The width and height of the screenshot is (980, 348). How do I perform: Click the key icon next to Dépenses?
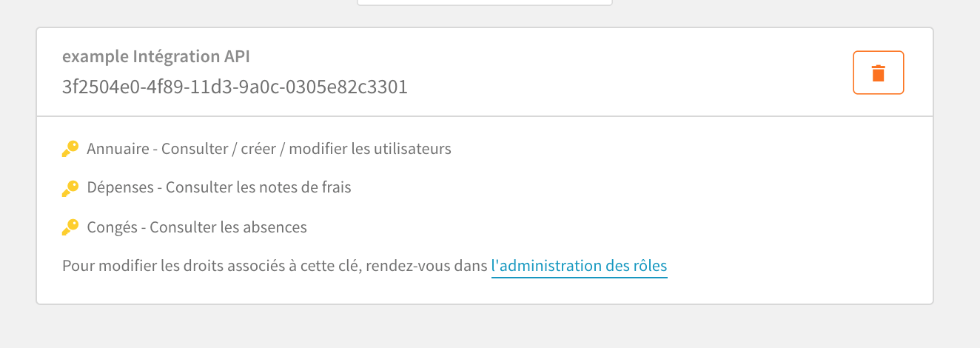coord(70,188)
